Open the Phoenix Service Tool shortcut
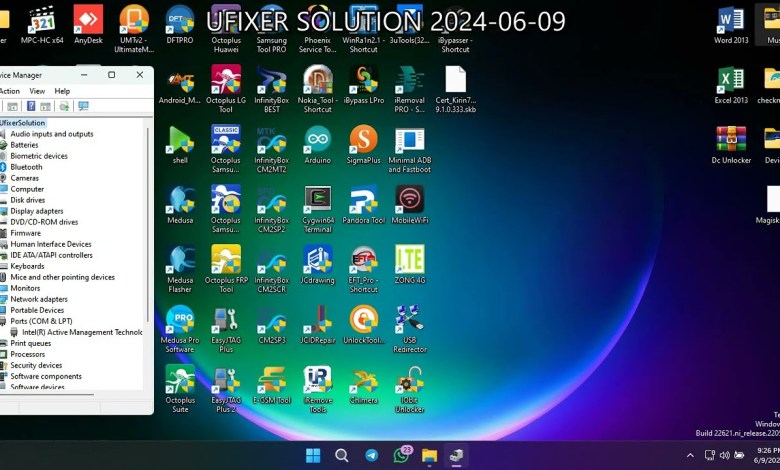 click(x=317, y=28)
